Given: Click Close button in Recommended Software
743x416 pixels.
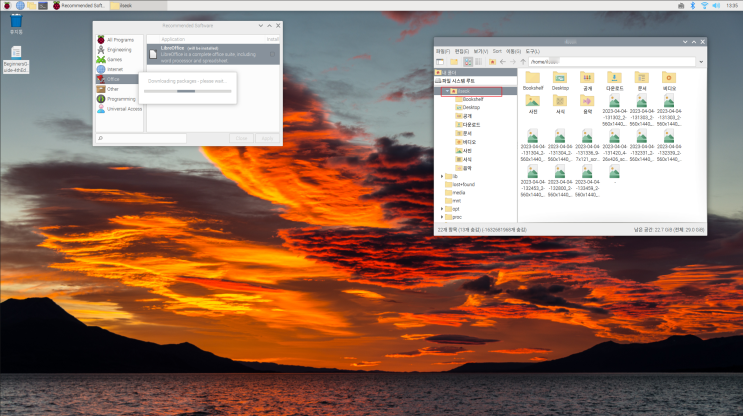Looking at the screenshot, I should click(241, 138).
